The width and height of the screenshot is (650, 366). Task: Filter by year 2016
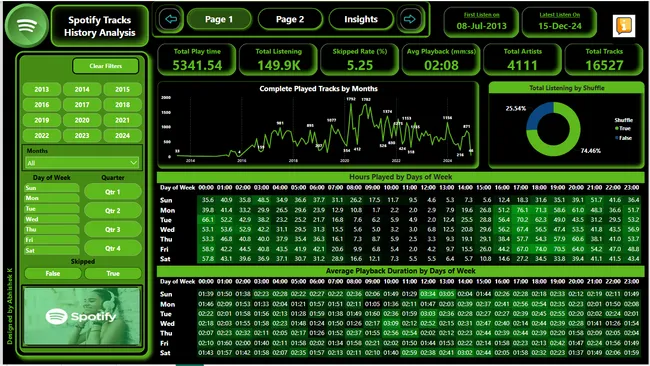pyautogui.click(x=41, y=104)
